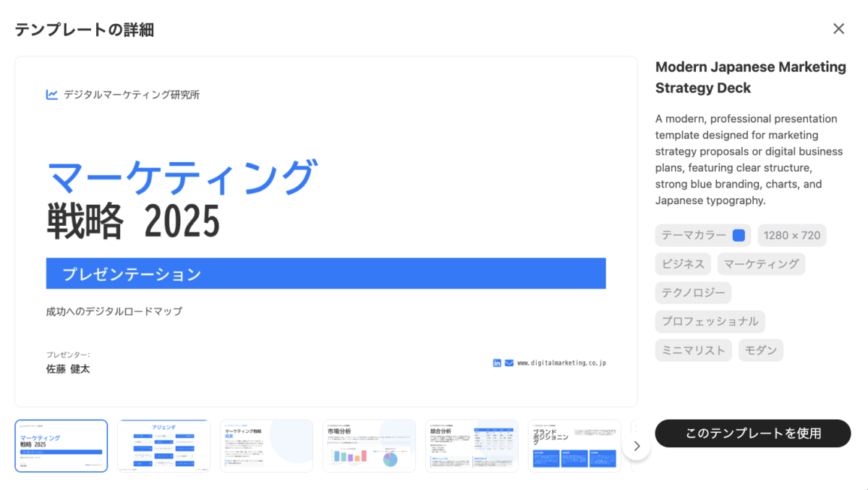Image resolution: width=868 pixels, height=490 pixels.
Task: Click the LinkedIn icon in the slide footer
Action: point(496,363)
